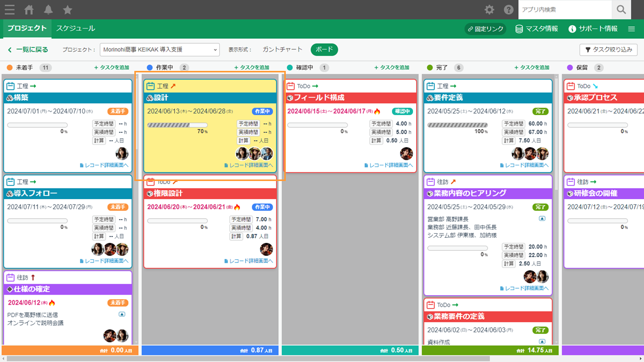Select the ボード display format

click(324, 49)
